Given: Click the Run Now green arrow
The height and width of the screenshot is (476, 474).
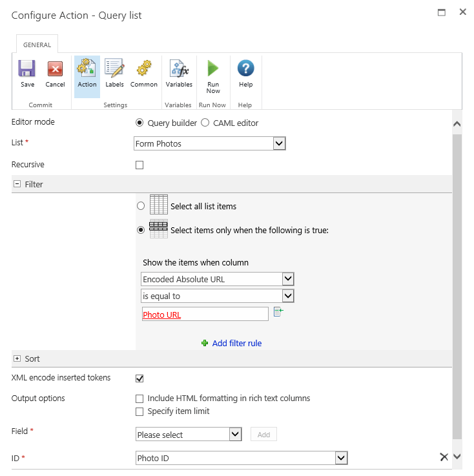Looking at the screenshot, I should 213,68.
